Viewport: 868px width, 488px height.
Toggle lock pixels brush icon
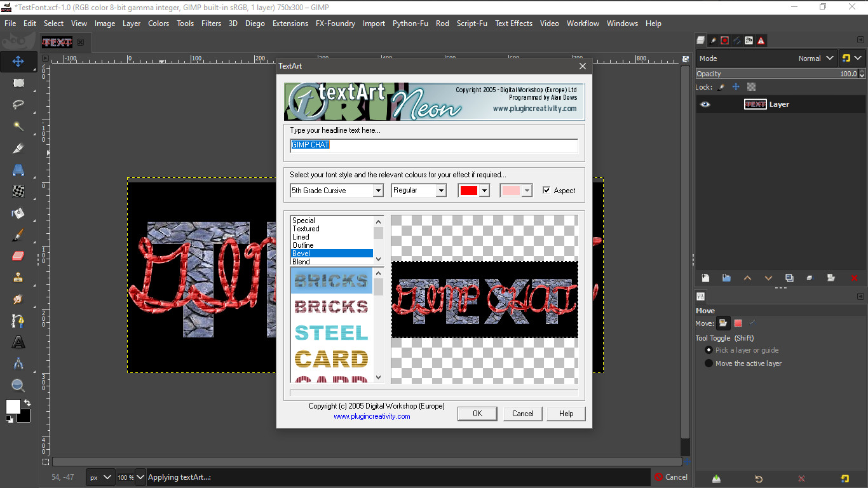tap(721, 87)
